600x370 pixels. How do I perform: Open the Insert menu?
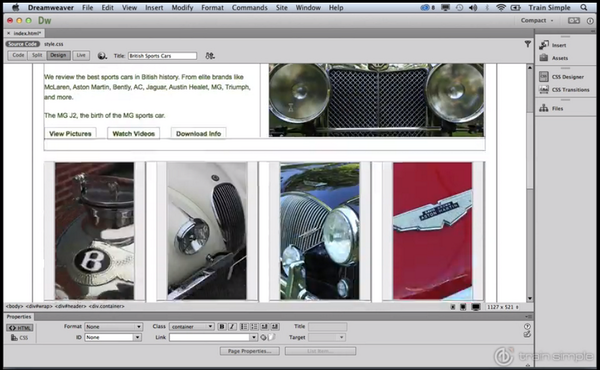point(154,8)
